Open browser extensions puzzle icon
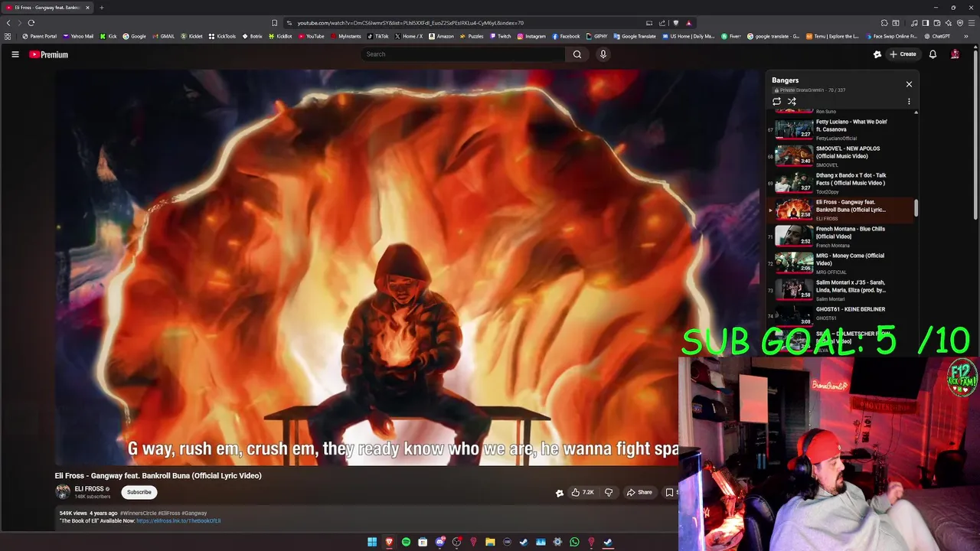This screenshot has width=980, height=551. 884,23
